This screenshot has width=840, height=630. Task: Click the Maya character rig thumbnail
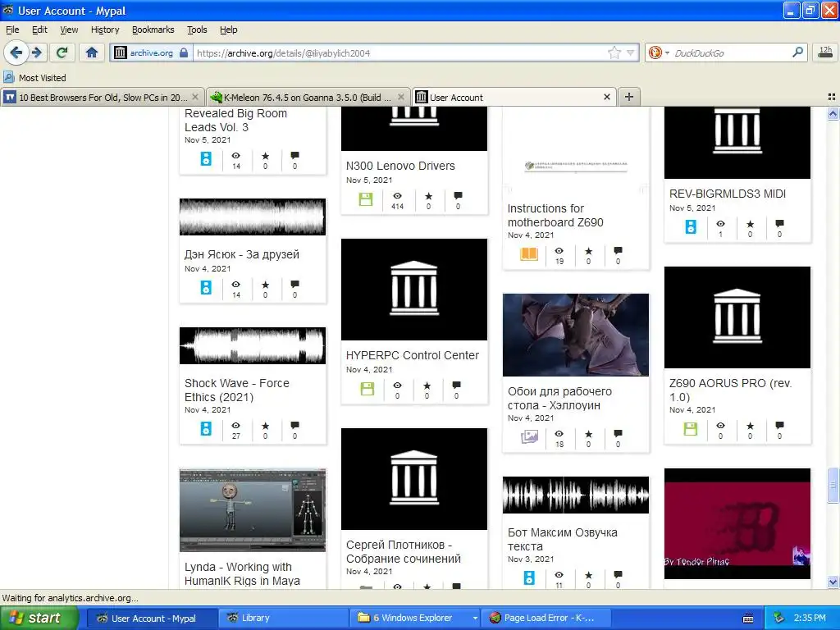pos(253,510)
